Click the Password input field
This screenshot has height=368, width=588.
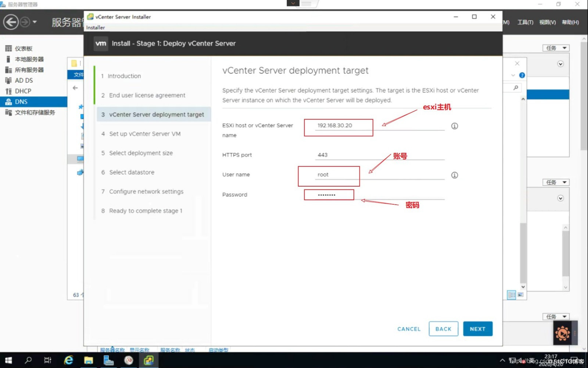pos(380,195)
